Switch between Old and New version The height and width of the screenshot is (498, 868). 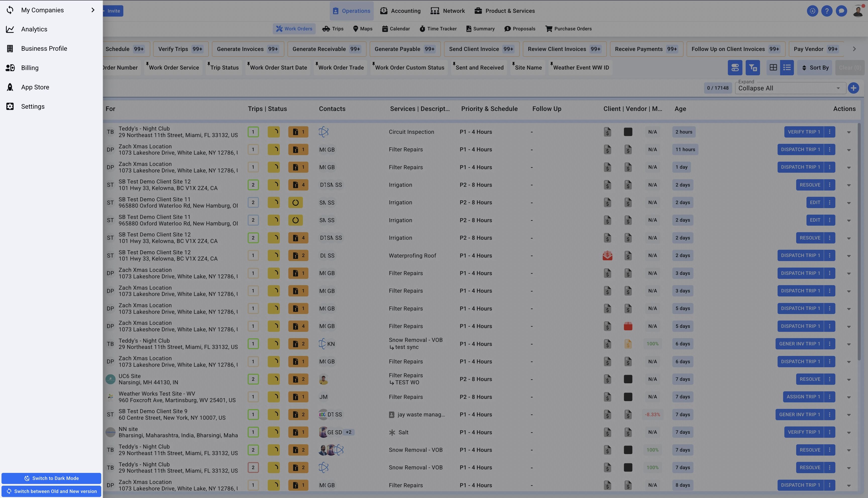[51, 491]
